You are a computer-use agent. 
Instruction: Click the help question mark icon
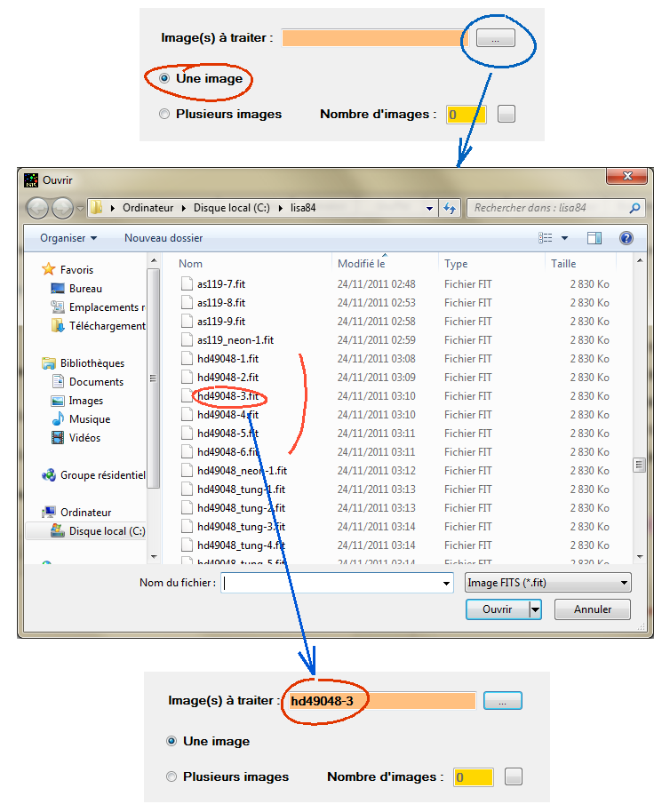(626, 238)
